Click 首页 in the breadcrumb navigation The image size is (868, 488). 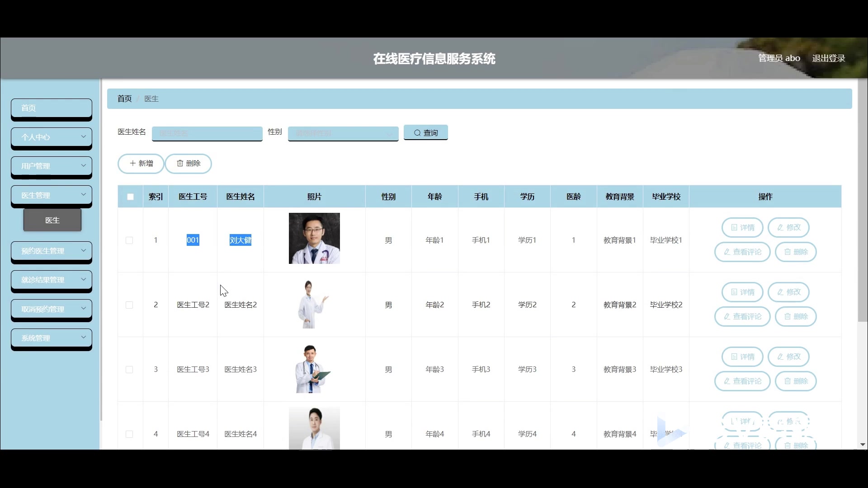pos(124,98)
